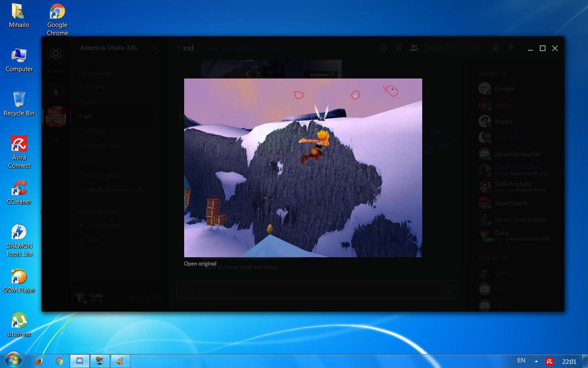The width and height of the screenshot is (588, 368).
Task: Toggle the member list icon
Action: tap(414, 48)
